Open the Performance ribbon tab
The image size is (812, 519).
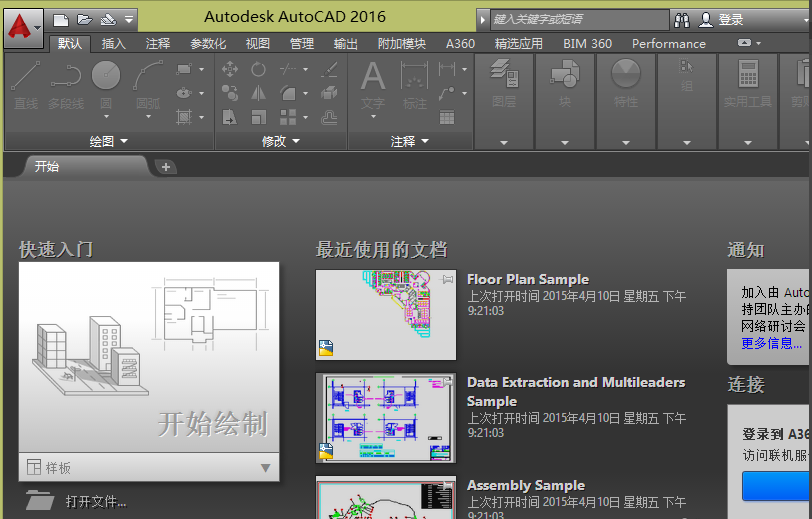[x=669, y=44]
